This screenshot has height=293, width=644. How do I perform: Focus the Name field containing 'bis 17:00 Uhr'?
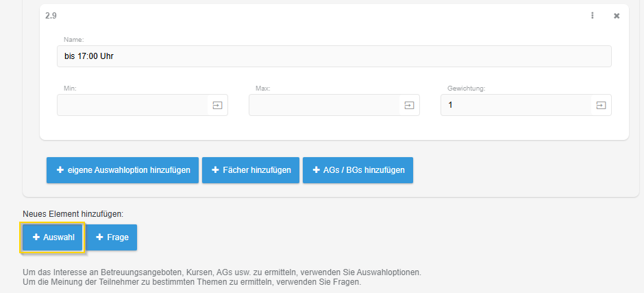point(334,56)
